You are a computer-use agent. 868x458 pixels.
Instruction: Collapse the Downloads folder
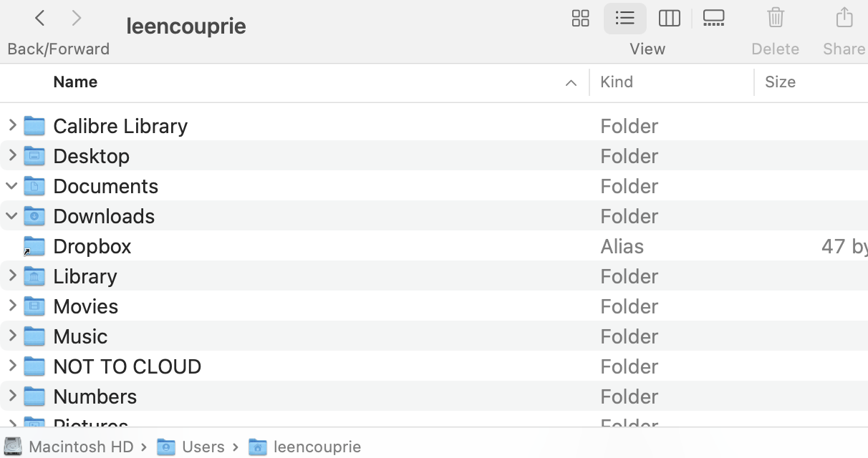coord(12,216)
